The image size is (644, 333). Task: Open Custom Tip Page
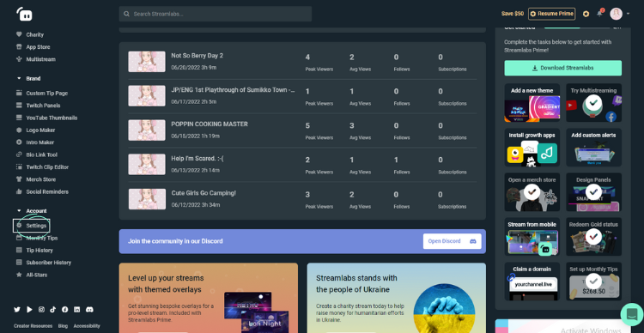(47, 94)
